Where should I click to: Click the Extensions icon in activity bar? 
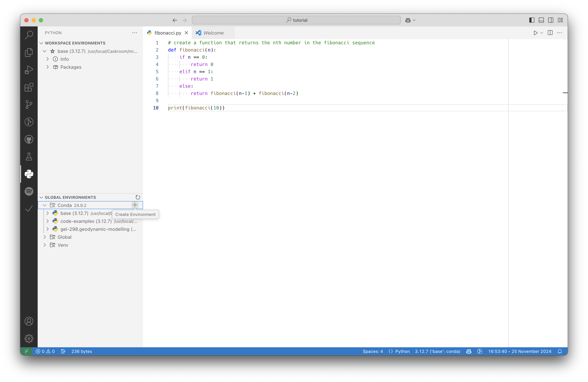29,87
